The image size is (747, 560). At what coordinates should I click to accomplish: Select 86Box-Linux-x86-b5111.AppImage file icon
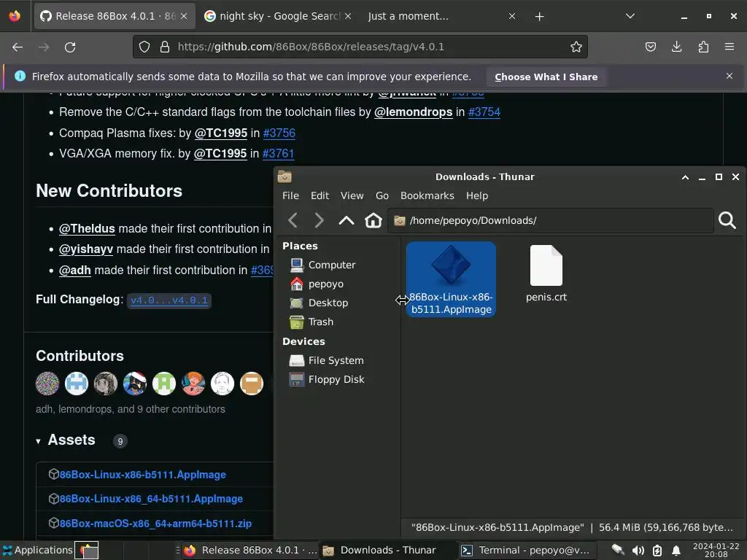point(451,279)
